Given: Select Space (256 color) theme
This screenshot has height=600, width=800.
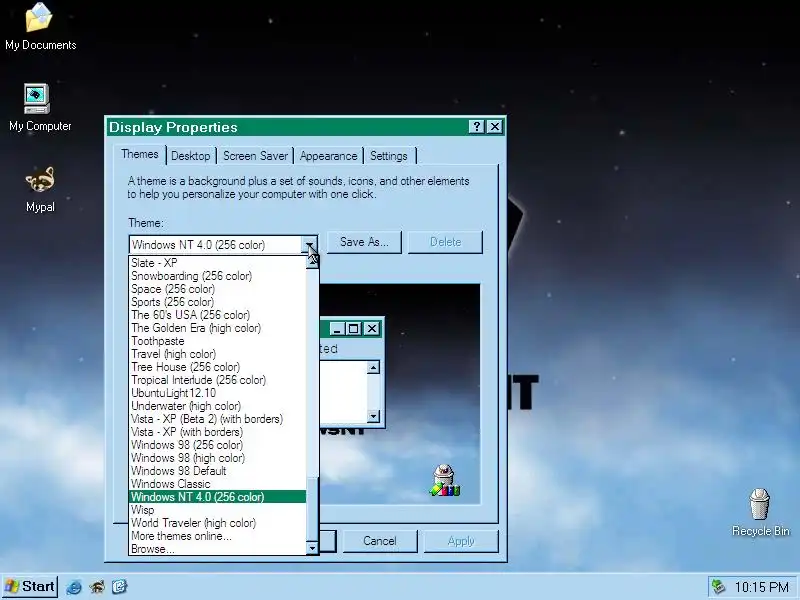Looking at the screenshot, I should click(x=217, y=289).
